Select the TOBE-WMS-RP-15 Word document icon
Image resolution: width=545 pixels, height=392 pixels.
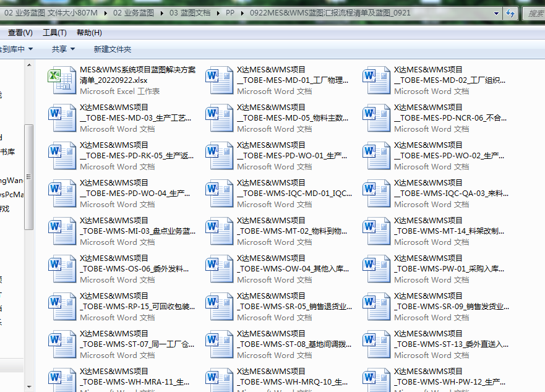point(62,307)
